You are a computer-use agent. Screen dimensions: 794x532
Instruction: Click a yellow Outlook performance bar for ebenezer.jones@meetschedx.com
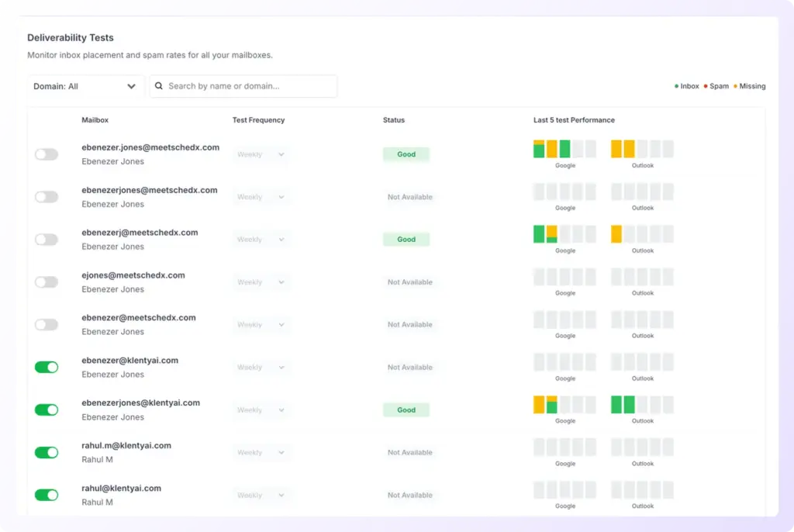click(x=616, y=150)
